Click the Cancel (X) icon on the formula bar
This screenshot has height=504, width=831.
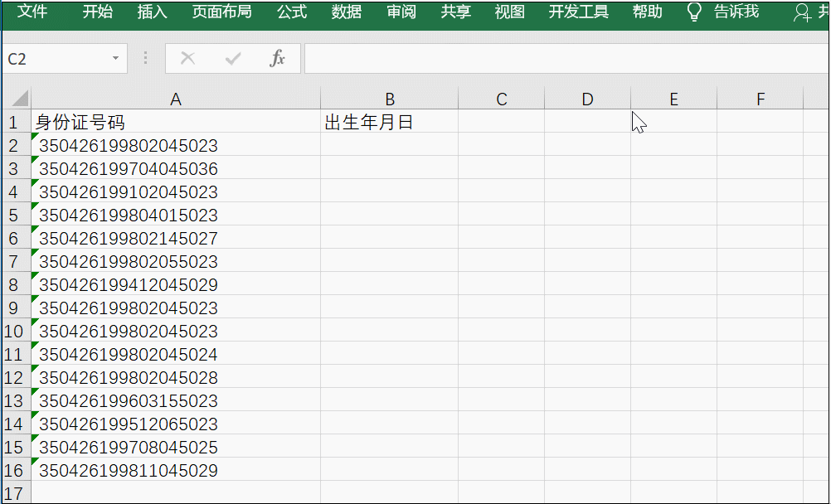point(188,58)
